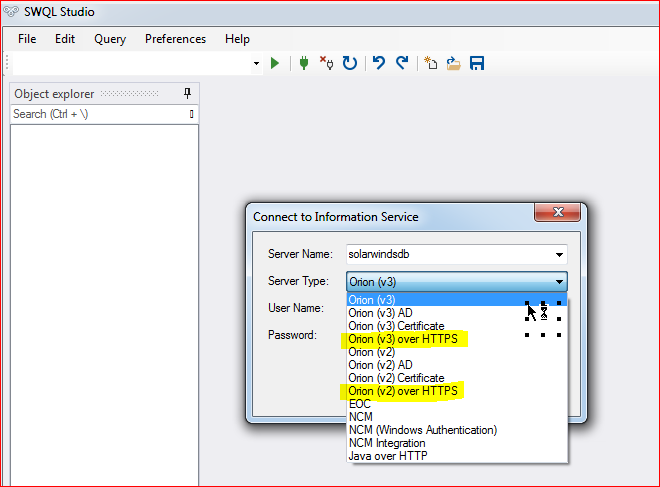Select NCM (Windows Authentication) option

pyautogui.click(x=457, y=430)
